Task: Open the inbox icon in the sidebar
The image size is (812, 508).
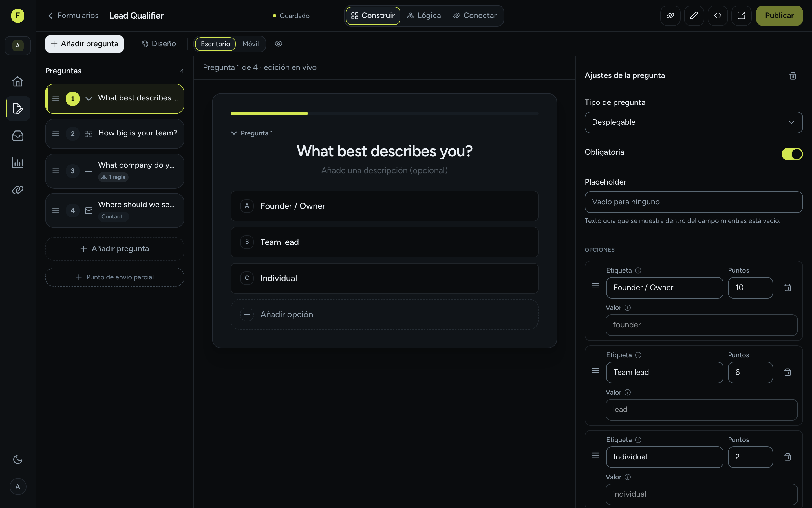Action: click(17, 136)
